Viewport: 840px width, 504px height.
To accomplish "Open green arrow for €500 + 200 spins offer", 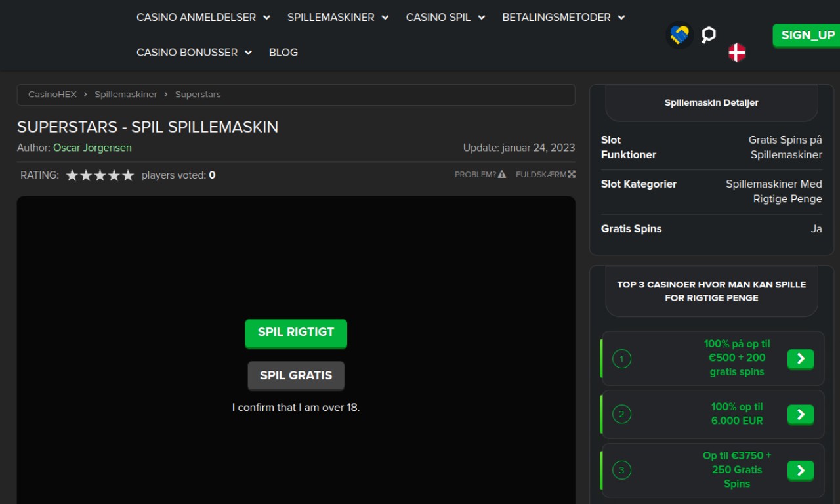I will [x=801, y=359].
